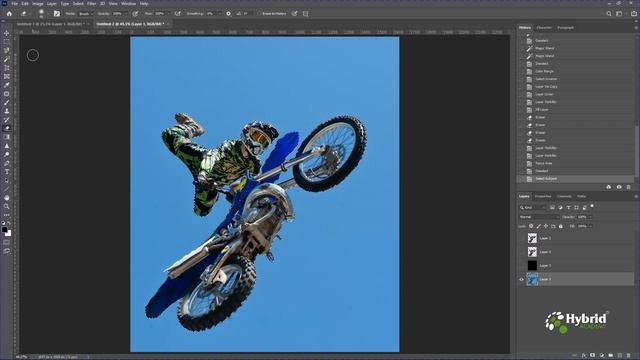This screenshot has height=360, width=640.
Task: Toggle layer filtering on or off switch
Action: pyautogui.click(x=592, y=206)
